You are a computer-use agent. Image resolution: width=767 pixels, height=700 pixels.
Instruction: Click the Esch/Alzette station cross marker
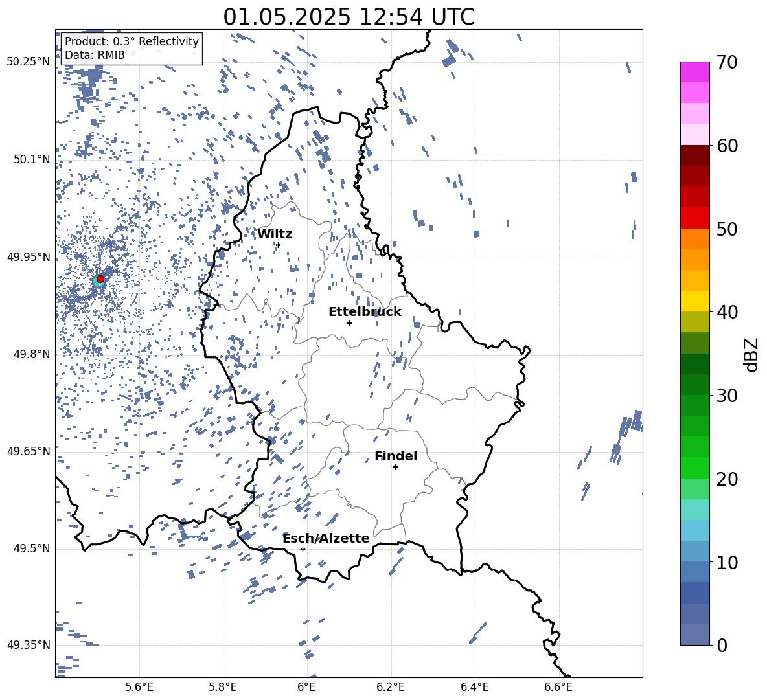303,549
